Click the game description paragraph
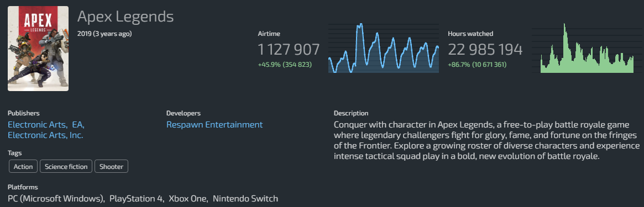Screen dimensions: 644x207 (x=487, y=140)
